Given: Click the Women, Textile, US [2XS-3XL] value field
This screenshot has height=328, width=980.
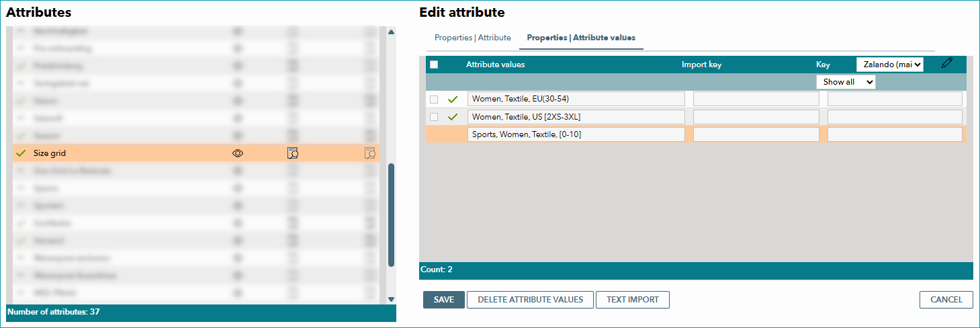Looking at the screenshot, I should pos(576,117).
